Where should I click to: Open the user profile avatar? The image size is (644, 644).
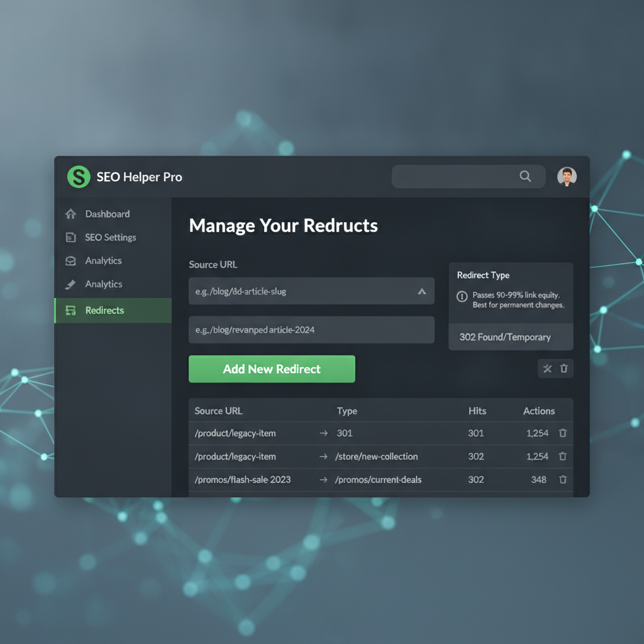tap(567, 177)
